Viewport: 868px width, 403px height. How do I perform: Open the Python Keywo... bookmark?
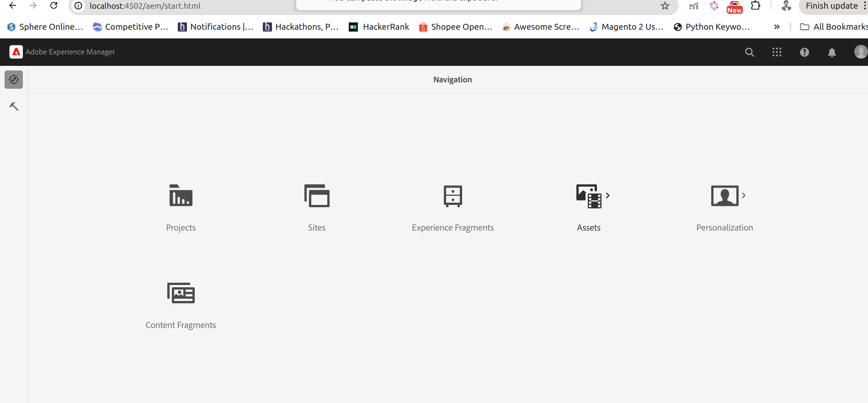click(x=712, y=27)
